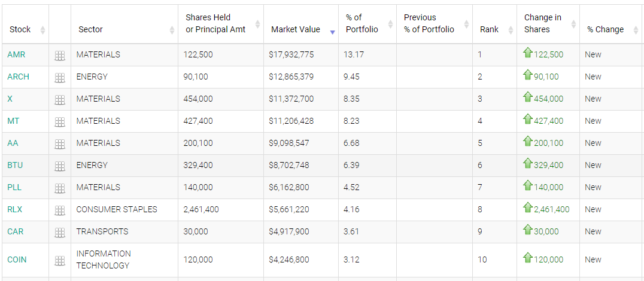The height and width of the screenshot is (281, 644).
Task: Click the grid icon in the MT row
Action: [x=60, y=122]
